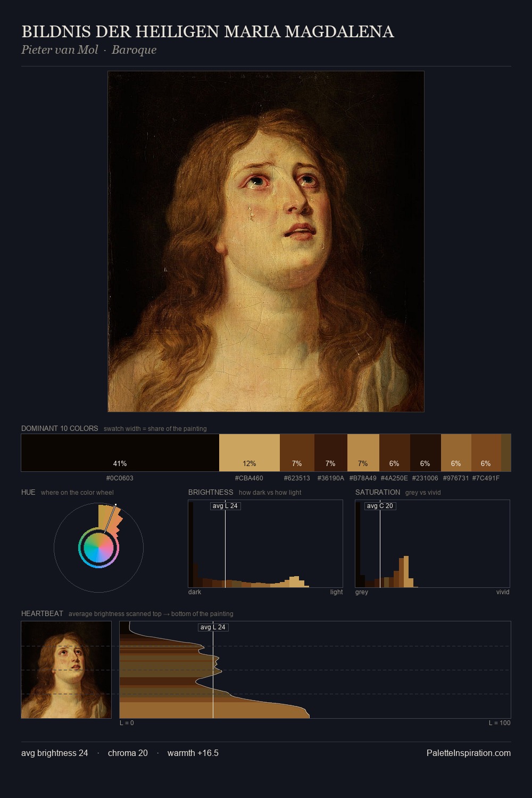Click the Heartbeat brightness profile chart

[315, 670]
